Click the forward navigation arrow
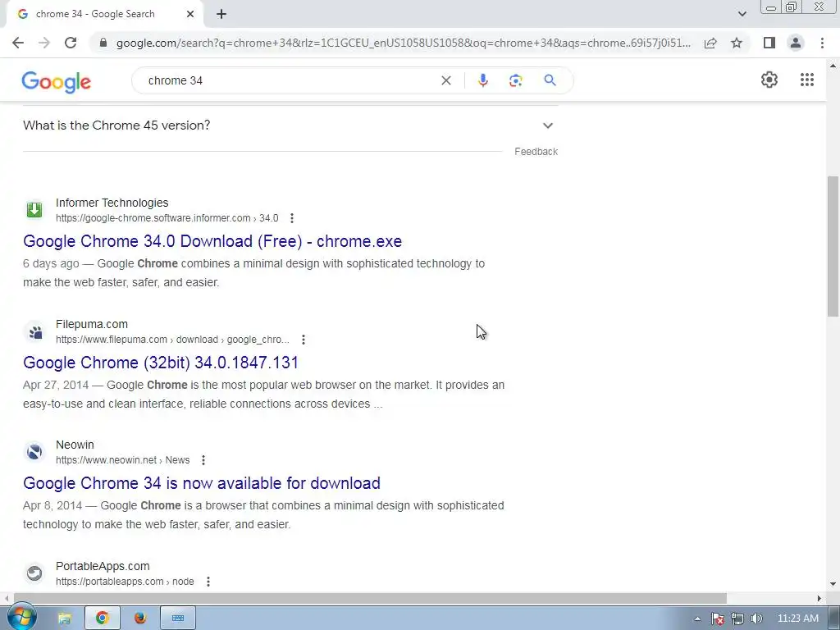This screenshot has width=840, height=630. coord(44,43)
